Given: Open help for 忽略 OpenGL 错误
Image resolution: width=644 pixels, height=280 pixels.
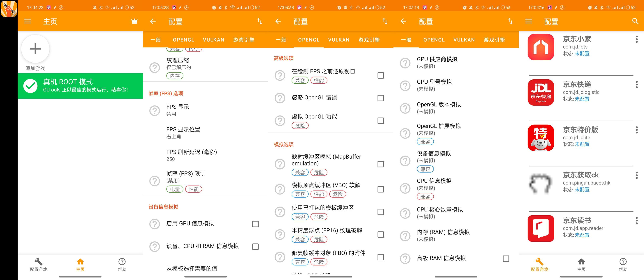Looking at the screenshot, I should (x=280, y=98).
